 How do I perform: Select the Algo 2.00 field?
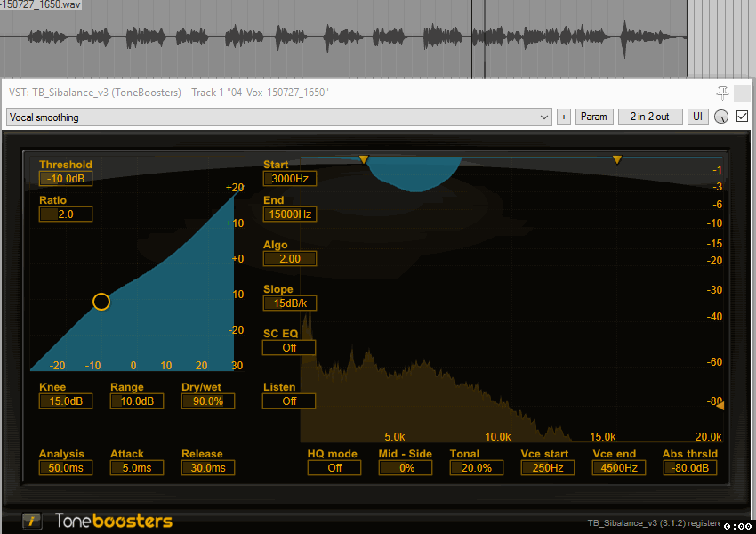coord(290,259)
